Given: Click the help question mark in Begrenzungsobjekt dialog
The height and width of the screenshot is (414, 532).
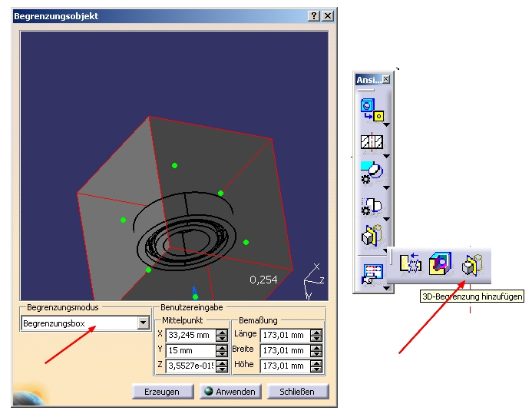Looking at the screenshot, I should [x=314, y=15].
